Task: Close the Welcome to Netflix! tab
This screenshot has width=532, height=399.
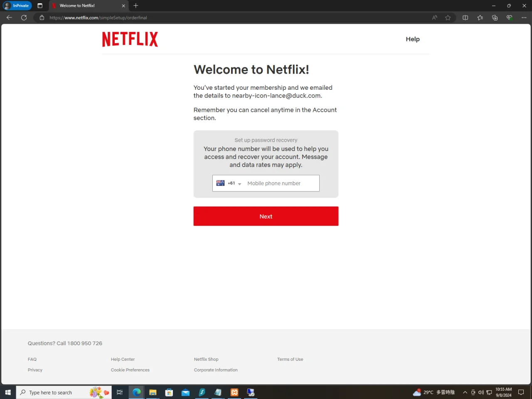Action: coord(123,6)
